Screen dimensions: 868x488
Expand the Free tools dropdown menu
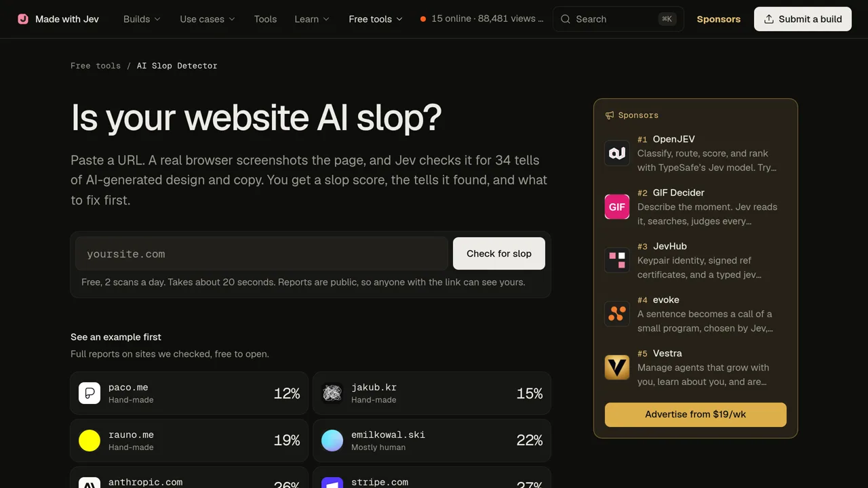point(376,19)
